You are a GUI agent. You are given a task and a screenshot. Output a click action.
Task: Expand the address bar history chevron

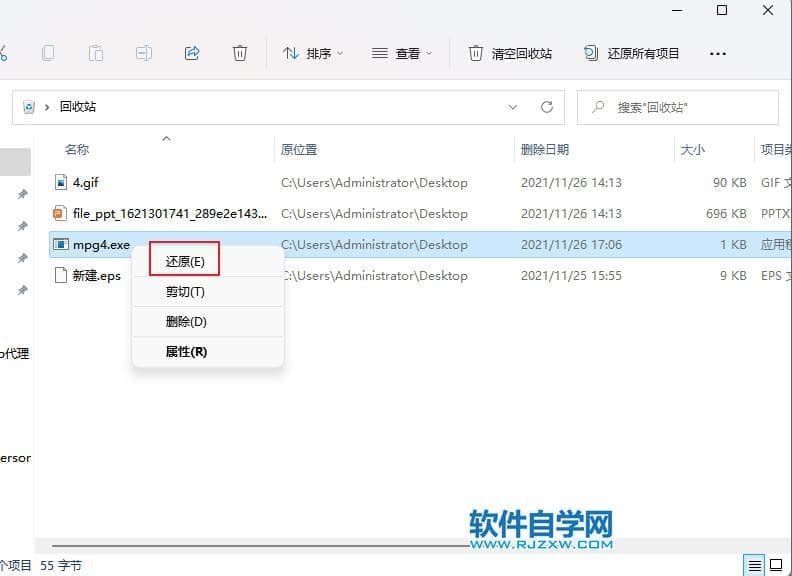pos(513,107)
